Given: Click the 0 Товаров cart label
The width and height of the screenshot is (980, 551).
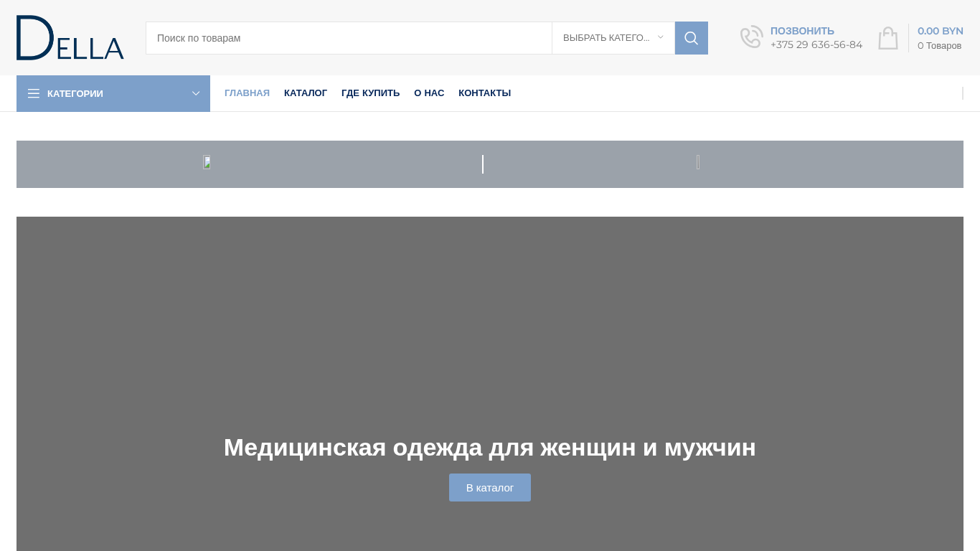Looking at the screenshot, I should click(939, 46).
